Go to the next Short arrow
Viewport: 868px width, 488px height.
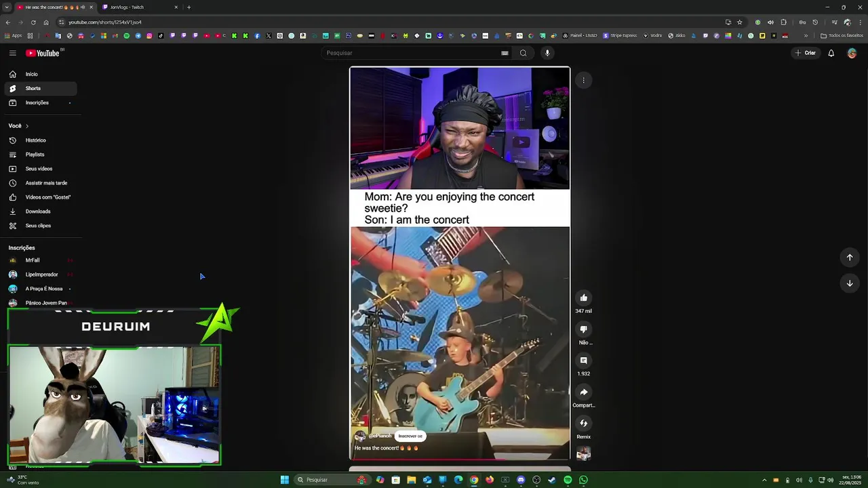pos(849,283)
